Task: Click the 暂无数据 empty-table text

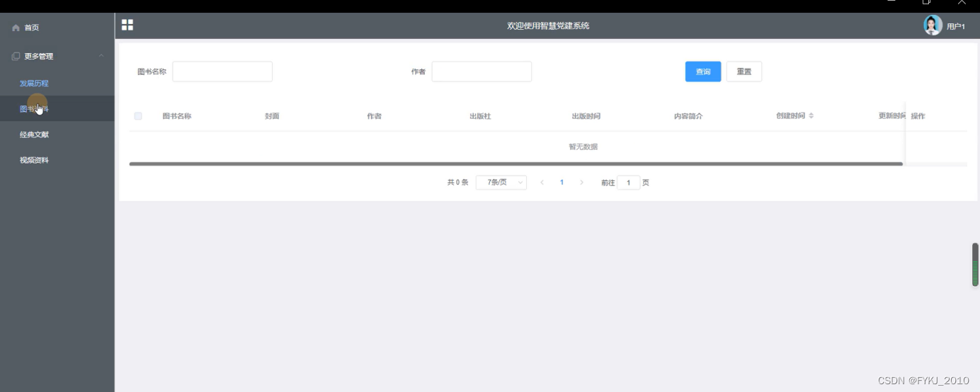Action: pos(583,146)
